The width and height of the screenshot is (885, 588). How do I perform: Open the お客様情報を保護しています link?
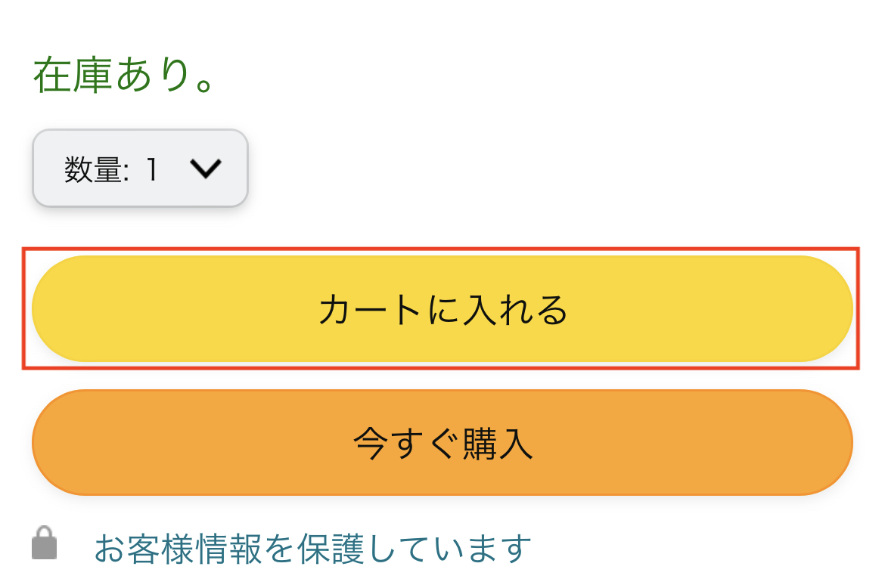pos(312,549)
